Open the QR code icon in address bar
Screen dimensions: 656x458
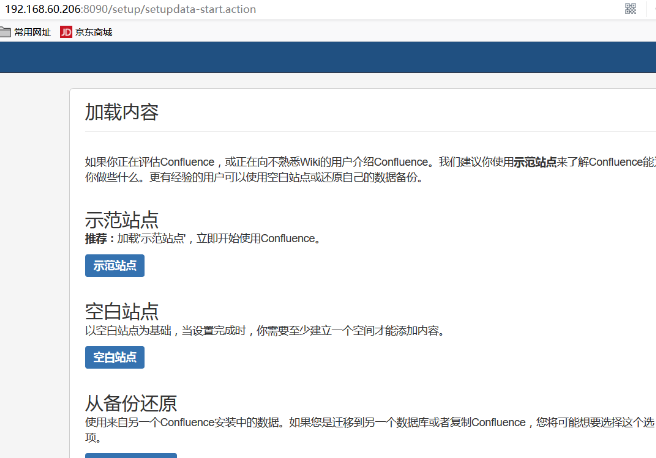(630, 9)
